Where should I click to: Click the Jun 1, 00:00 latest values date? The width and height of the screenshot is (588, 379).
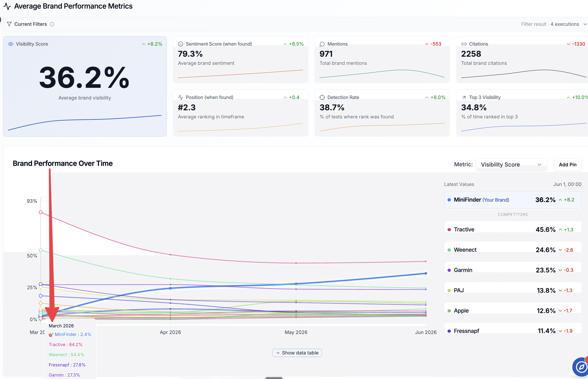[x=567, y=184]
